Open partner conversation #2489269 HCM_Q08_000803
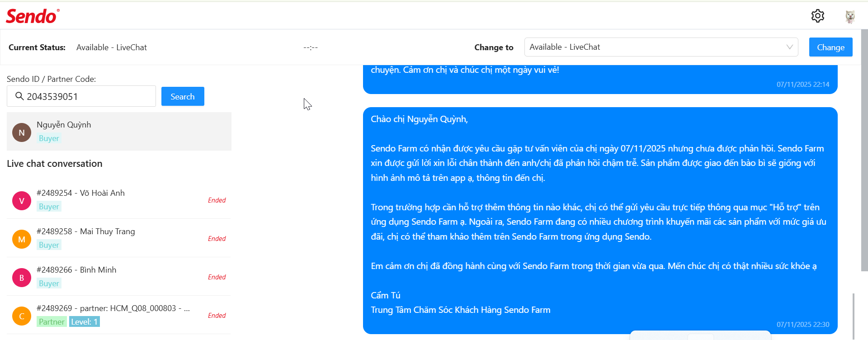This screenshot has width=868, height=340. point(119,315)
